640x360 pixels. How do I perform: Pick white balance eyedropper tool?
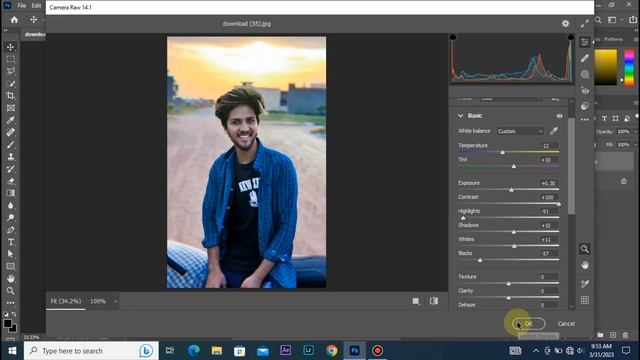pyautogui.click(x=554, y=131)
